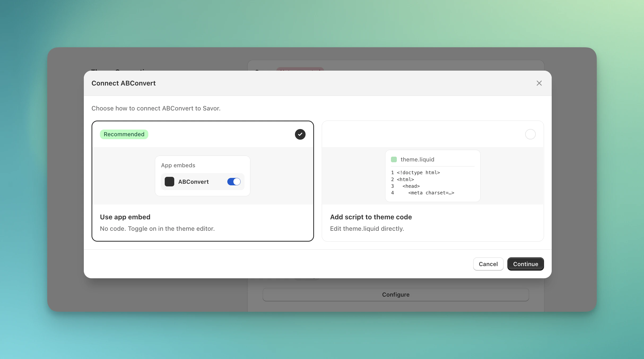This screenshot has width=644, height=359.
Task: Select the Use app embed radio option
Action: pos(300,134)
